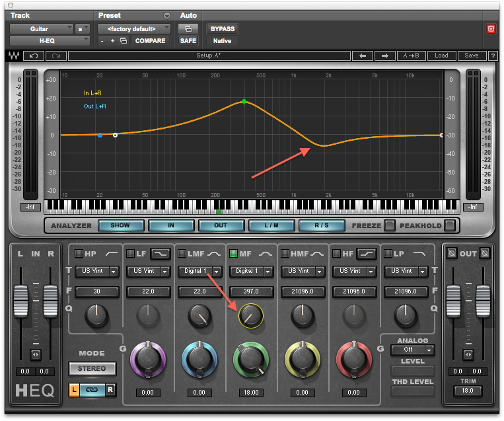Viewport: 504px width, 421px height.
Task: Click the COMPARE button
Action: [150, 41]
